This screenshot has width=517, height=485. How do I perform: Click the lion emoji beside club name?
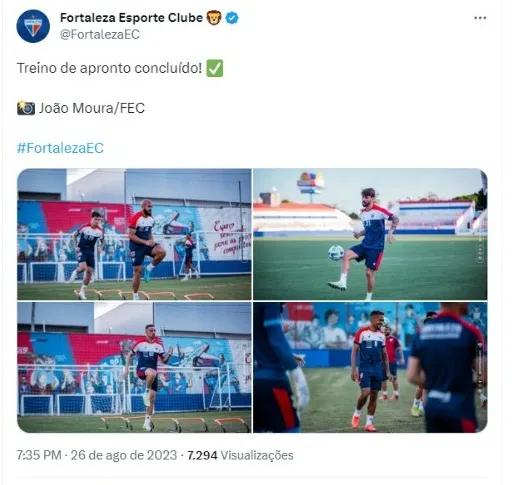coord(214,18)
